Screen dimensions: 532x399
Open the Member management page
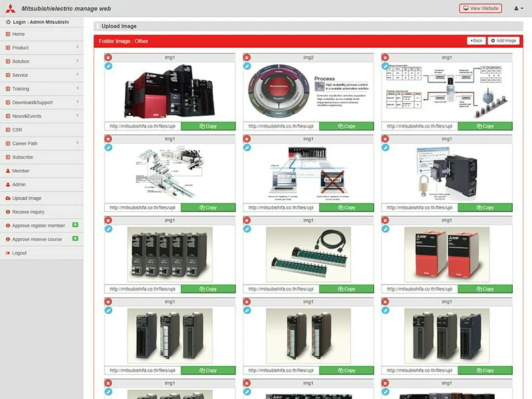(x=42, y=171)
